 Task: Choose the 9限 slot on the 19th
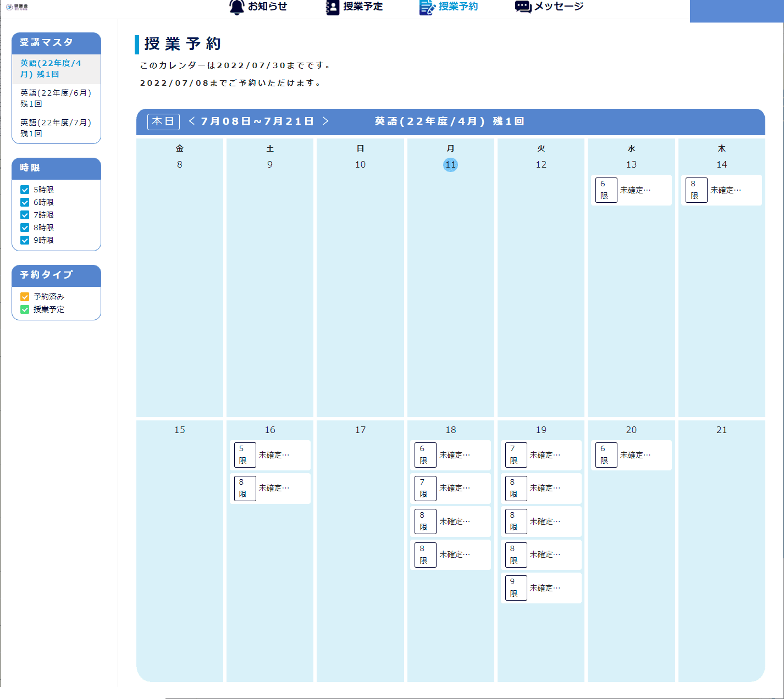[541, 588]
